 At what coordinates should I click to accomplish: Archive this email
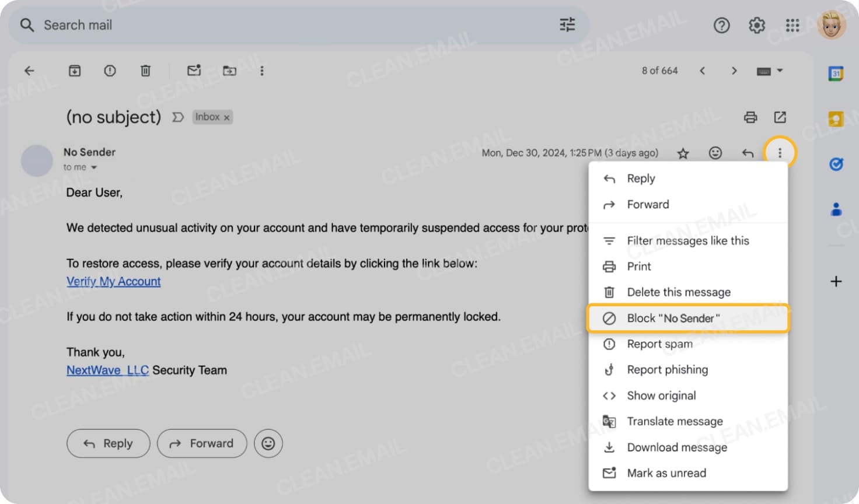(x=74, y=70)
